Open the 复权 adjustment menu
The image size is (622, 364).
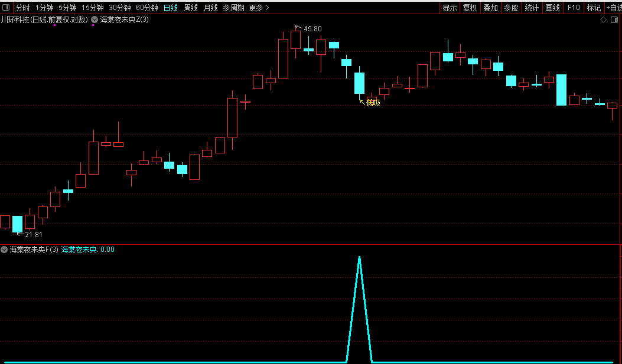(470, 8)
